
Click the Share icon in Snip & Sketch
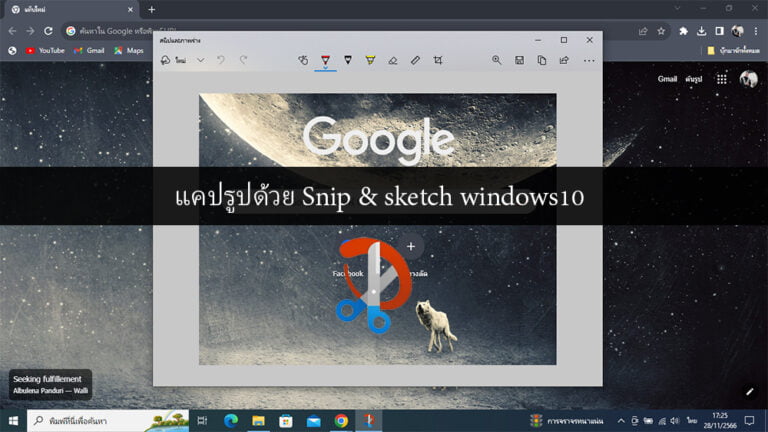(x=564, y=60)
